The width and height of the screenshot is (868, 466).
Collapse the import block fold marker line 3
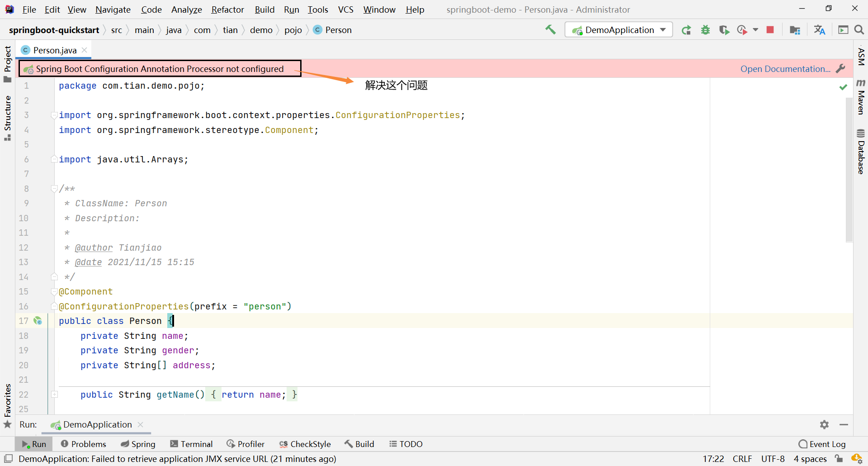point(54,115)
